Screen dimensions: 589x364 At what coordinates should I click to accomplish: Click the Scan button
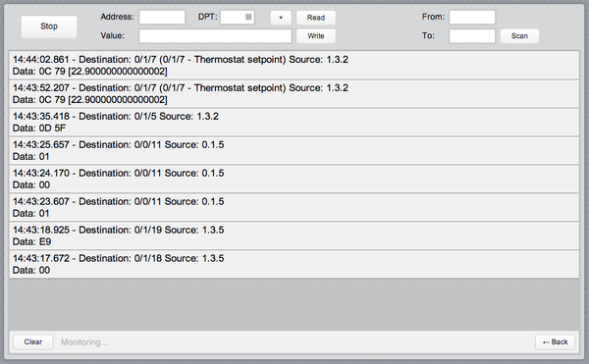(x=519, y=36)
